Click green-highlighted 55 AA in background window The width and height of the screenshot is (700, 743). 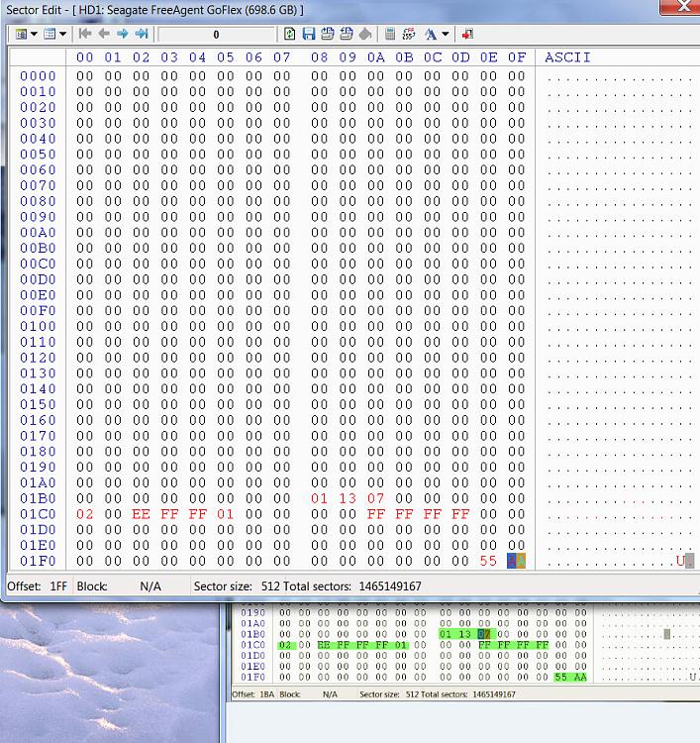(570, 678)
